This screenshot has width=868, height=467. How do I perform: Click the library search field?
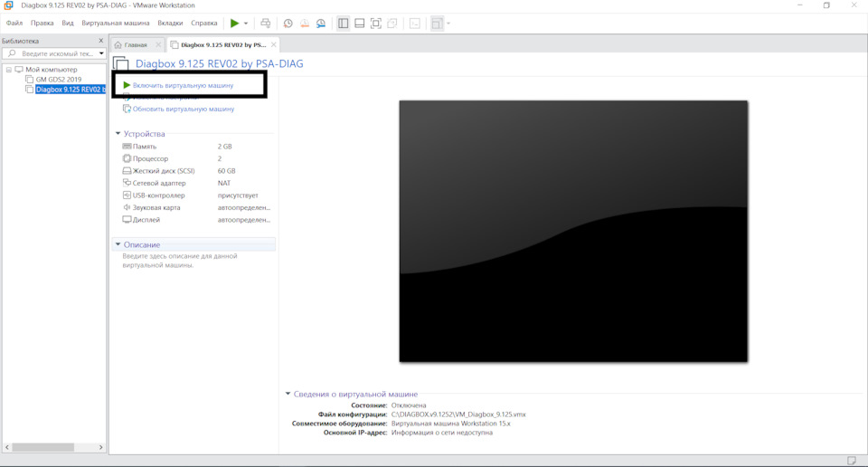(54, 53)
